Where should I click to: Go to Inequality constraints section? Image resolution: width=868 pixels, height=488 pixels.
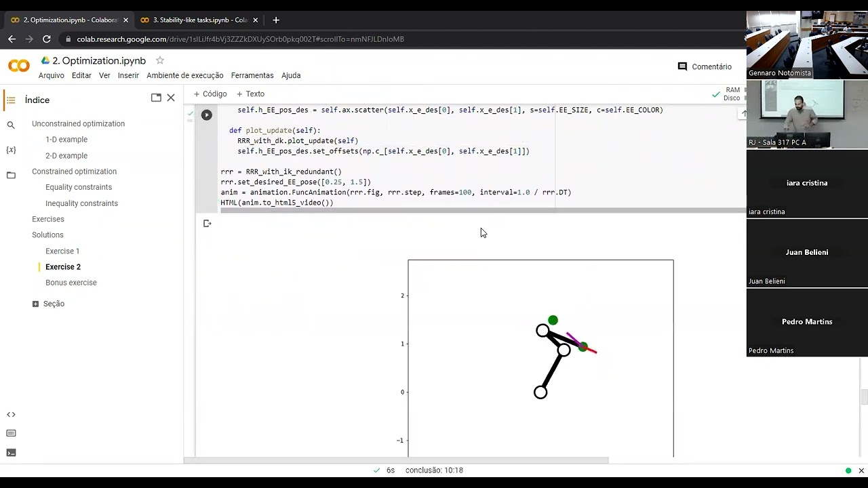point(81,203)
